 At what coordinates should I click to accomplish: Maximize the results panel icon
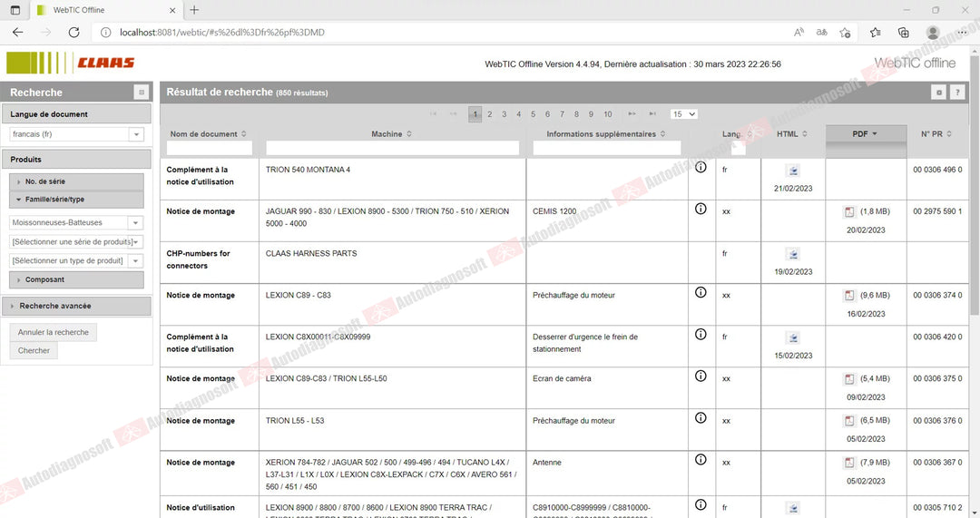coord(938,93)
